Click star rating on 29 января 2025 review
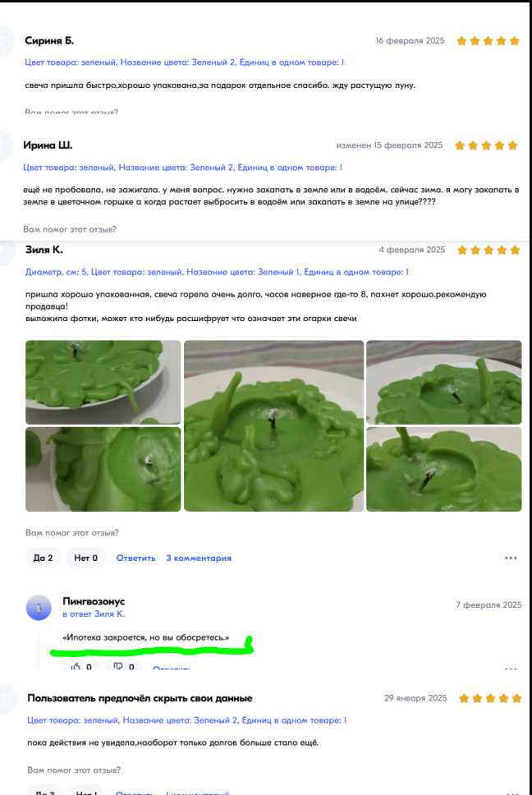 (x=490, y=699)
